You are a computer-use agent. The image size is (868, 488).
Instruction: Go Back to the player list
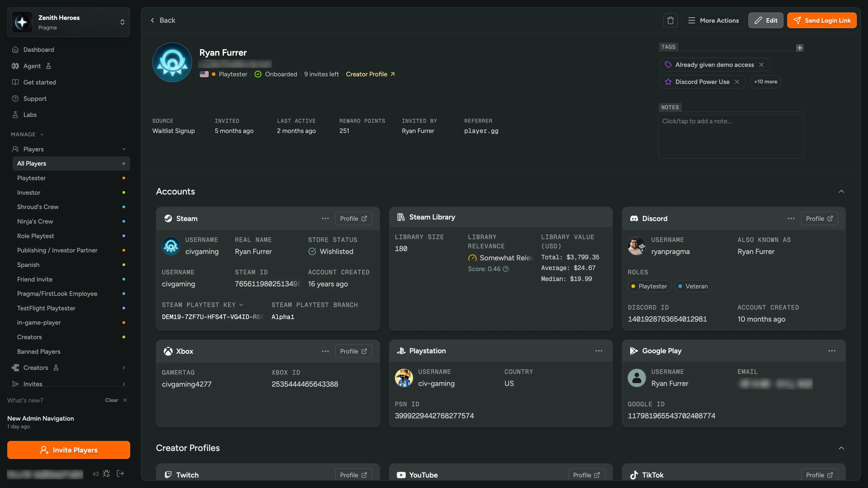point(163,20)
